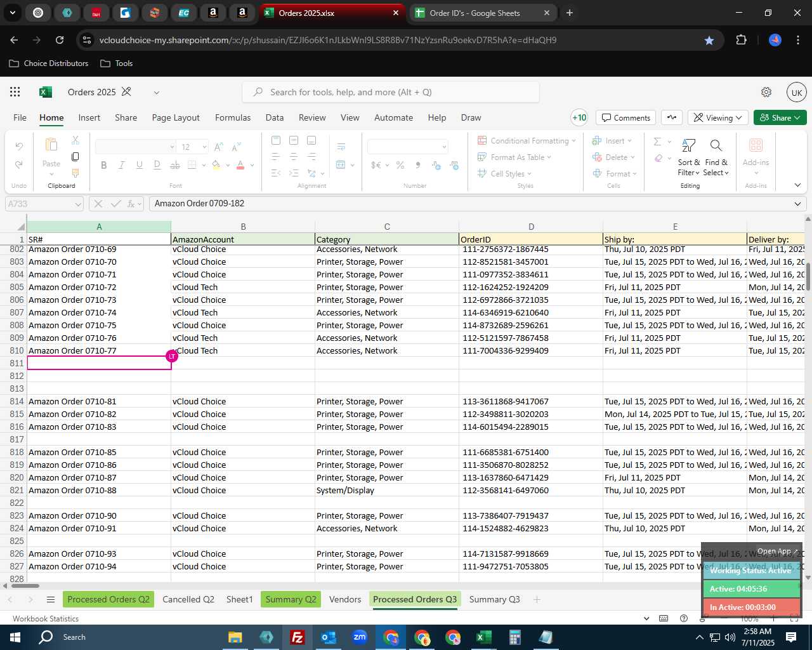Click the Comma Style icon
Viewport: 812px width, 650px height.
tap(418, 165)
